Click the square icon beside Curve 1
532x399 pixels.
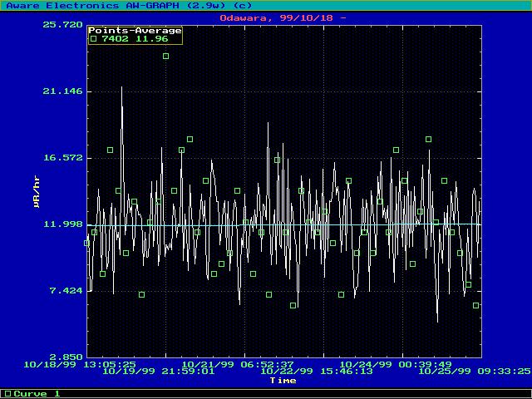click(7, 393)
